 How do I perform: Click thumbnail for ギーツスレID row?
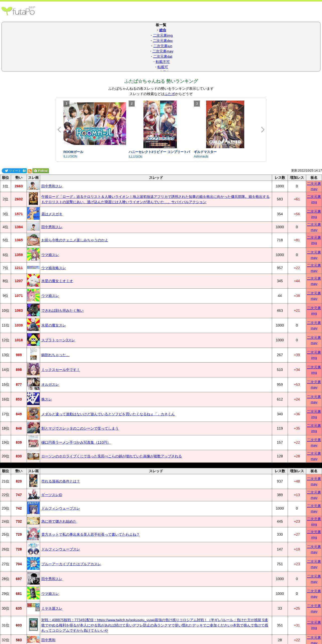33,495
